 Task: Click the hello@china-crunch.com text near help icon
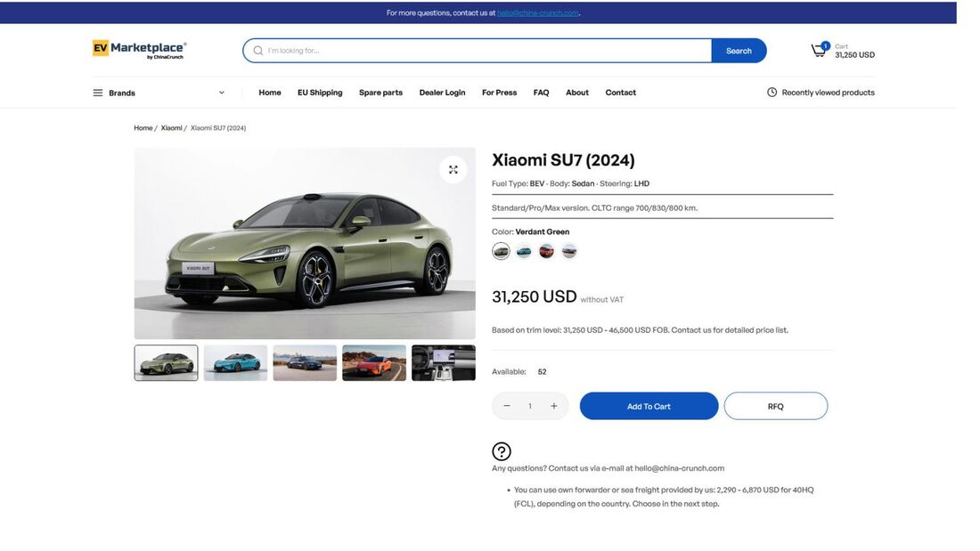click(x=680, y=468)
